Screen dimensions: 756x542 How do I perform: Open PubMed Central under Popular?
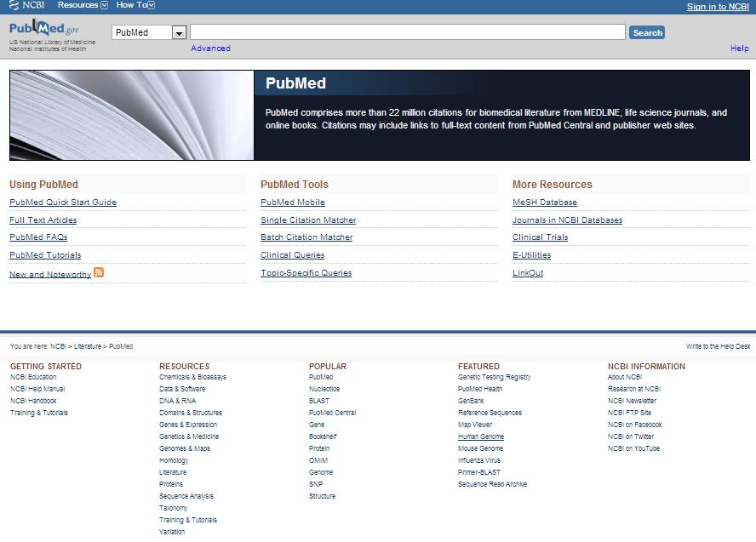[332, 413]
